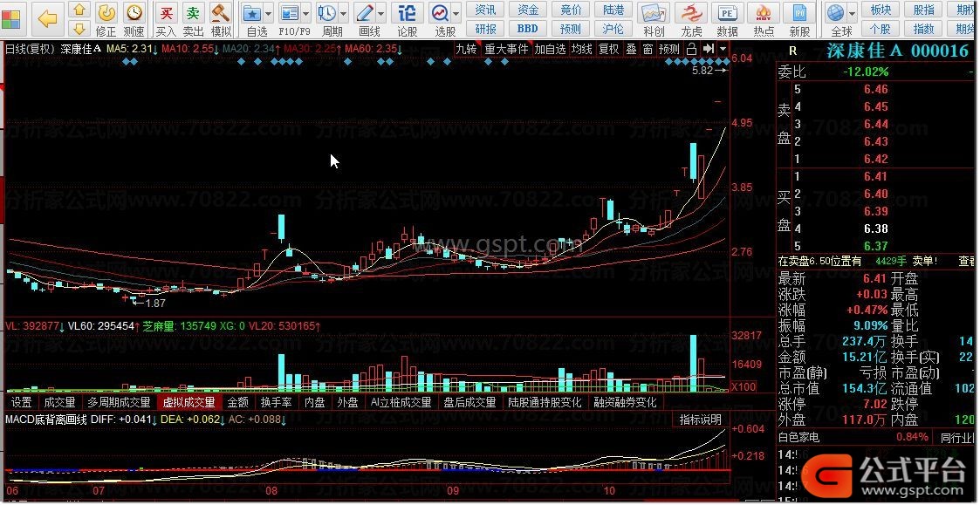Click the lock icon on chart toolbar

click(690, 49)
